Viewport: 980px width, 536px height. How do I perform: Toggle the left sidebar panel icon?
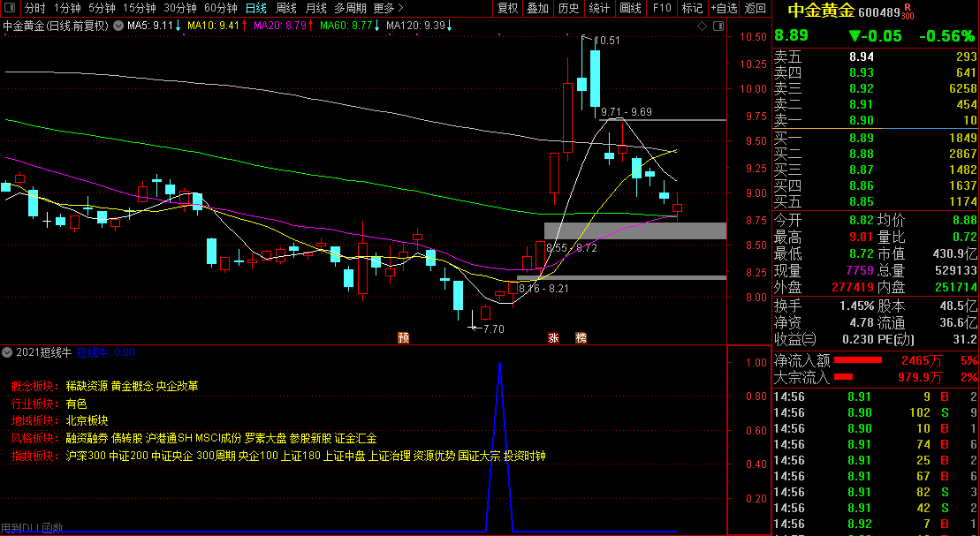11,8
